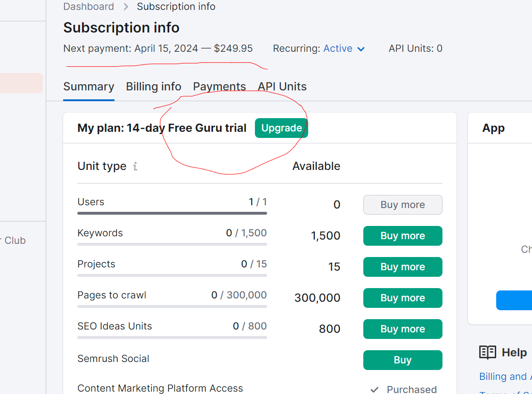Screen dimensions: 532x394
Task: Click the Keywords 0 / 1,500 usage count
Action: pyautogui.click(x=246, y=233)
